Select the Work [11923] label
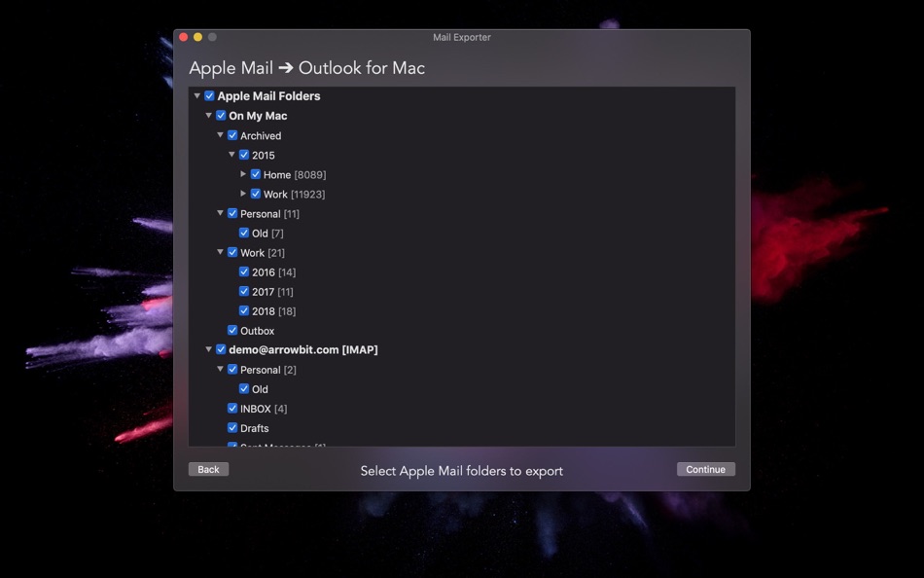The width and height of the screenshot is (924, 578). tap(294, 194)
